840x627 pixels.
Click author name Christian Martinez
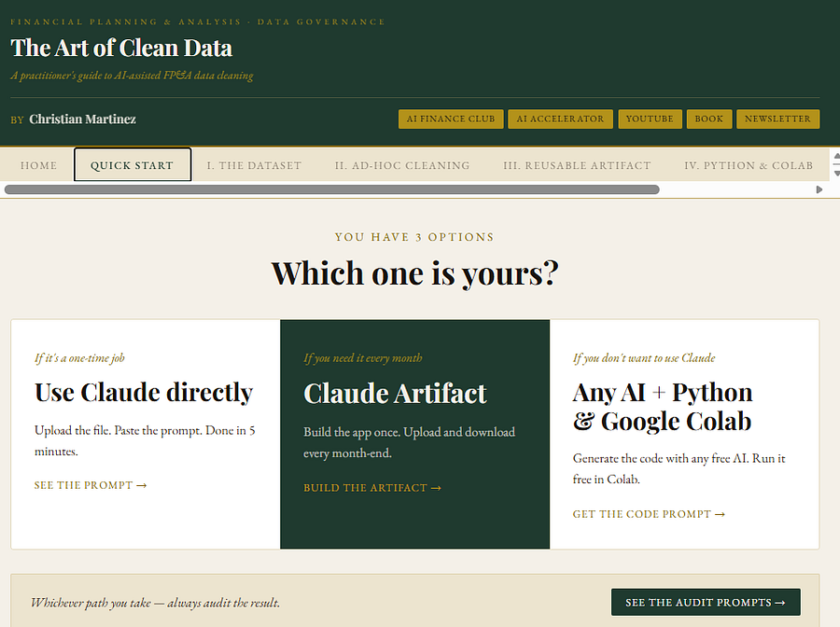click(82, 118)
